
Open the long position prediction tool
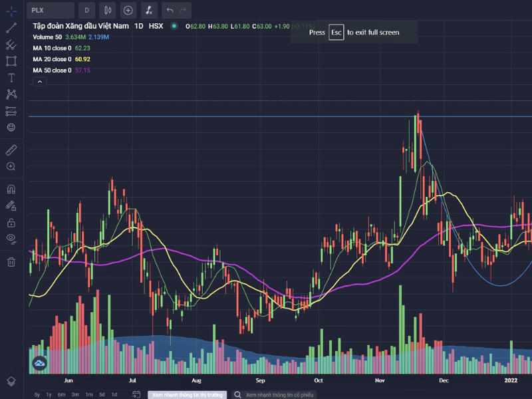pyautogui.click(x=11, y=111)
